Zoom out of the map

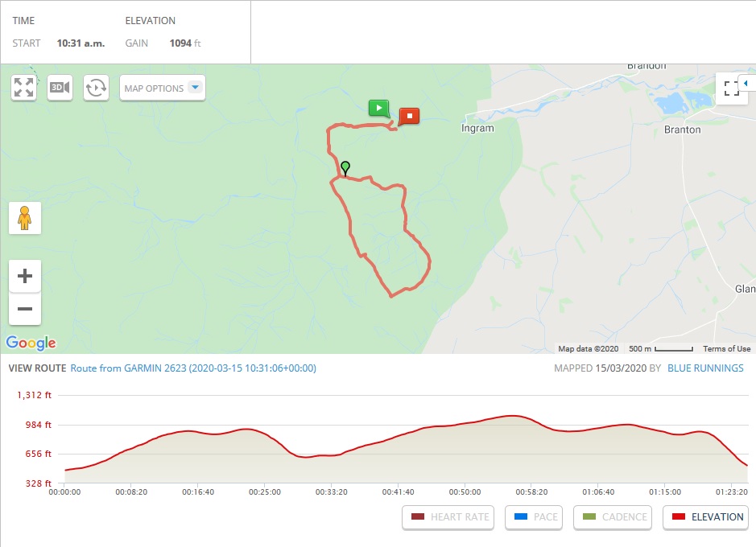coord(25,309)
